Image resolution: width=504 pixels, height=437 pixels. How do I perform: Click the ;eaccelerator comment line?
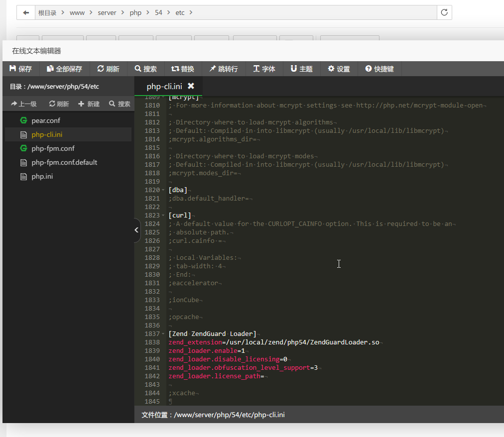coord(194,283)
